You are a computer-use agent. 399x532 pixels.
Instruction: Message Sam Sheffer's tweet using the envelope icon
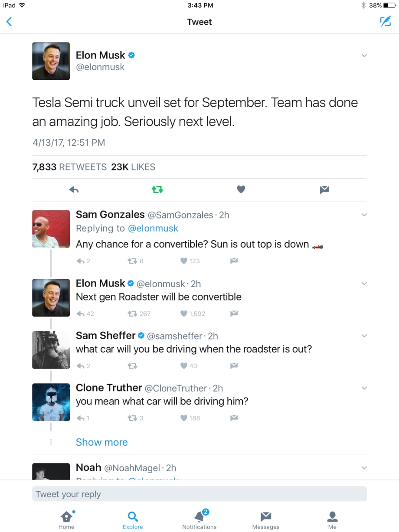234,366
